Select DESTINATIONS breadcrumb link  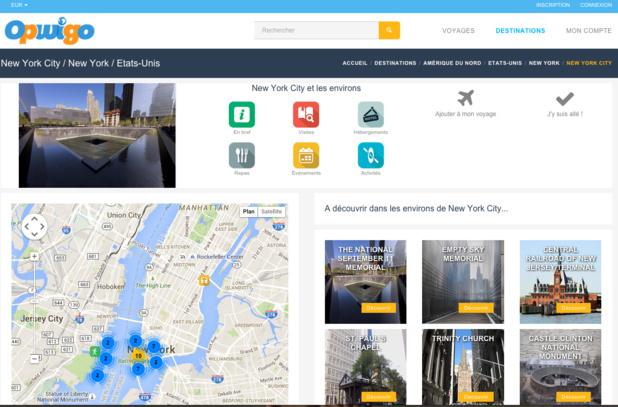395,63
